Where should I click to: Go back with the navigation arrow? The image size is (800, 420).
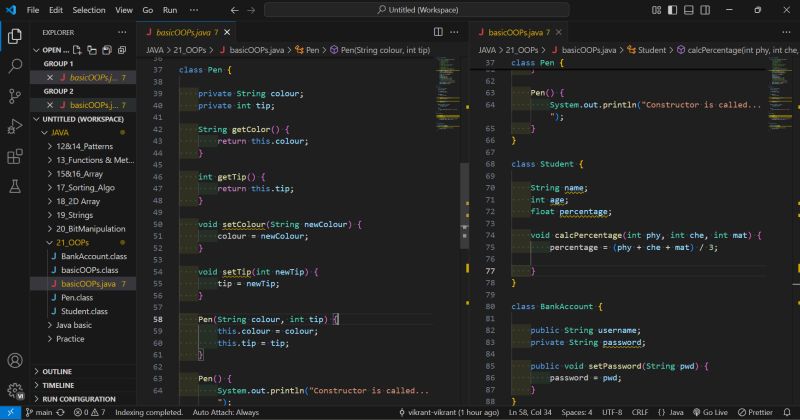234,10
